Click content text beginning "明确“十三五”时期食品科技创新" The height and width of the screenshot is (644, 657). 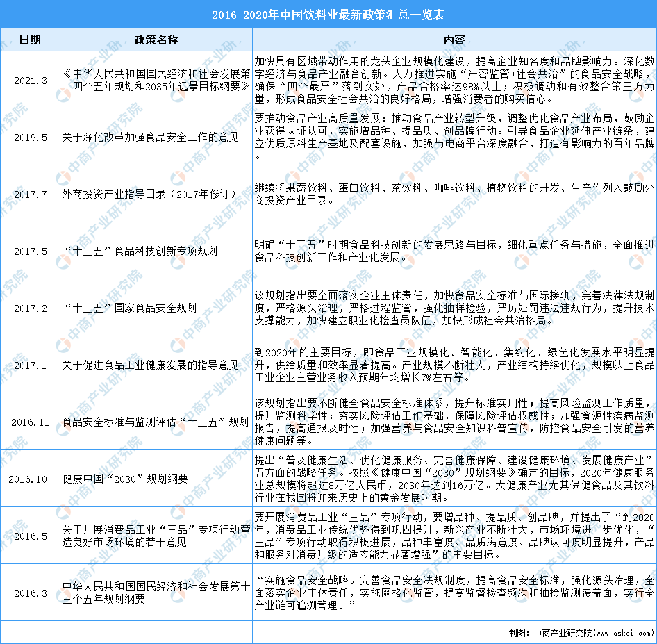454,251
